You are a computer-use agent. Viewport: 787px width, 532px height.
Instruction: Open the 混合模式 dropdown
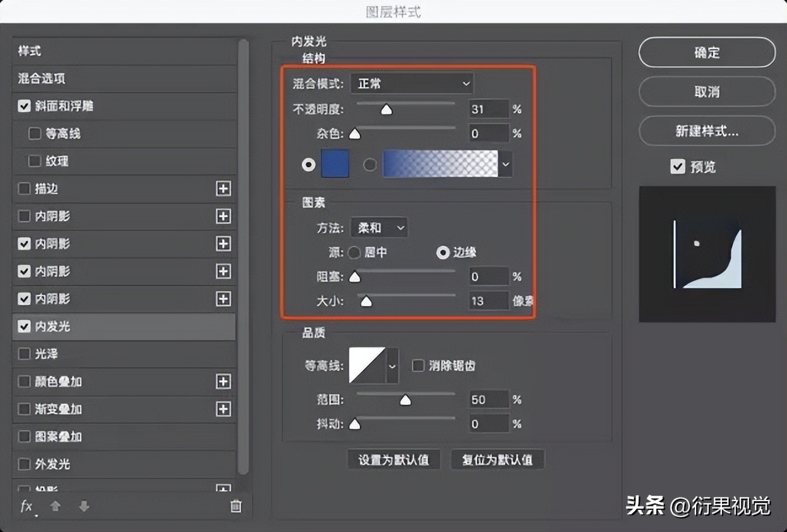coord(412,84)
